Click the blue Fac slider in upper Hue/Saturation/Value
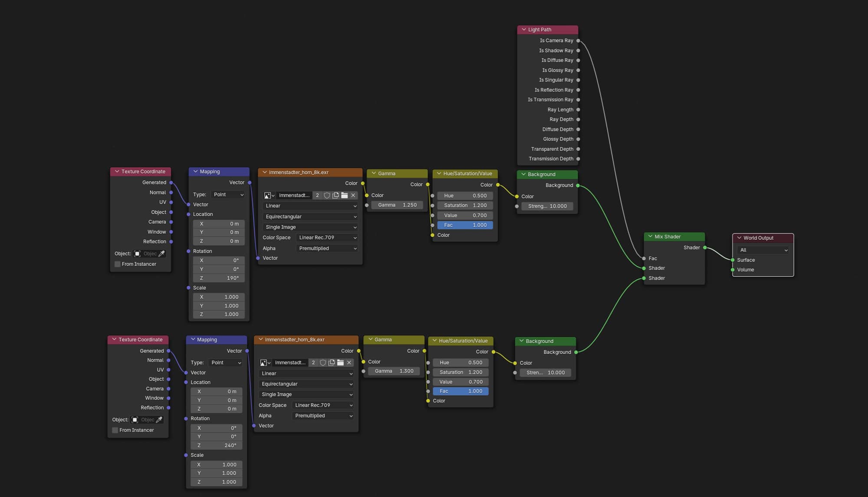Image resolution: width=868 pixels, height=497 pixels. pos(465,225)
